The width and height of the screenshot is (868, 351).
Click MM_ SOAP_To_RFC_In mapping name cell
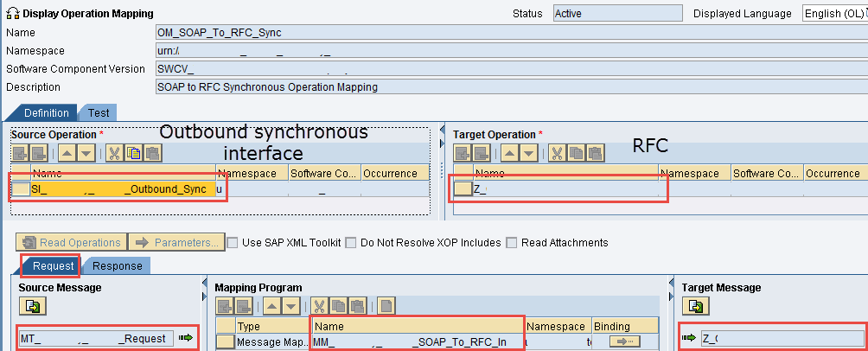pyautogui.click(x=418, y=342)
